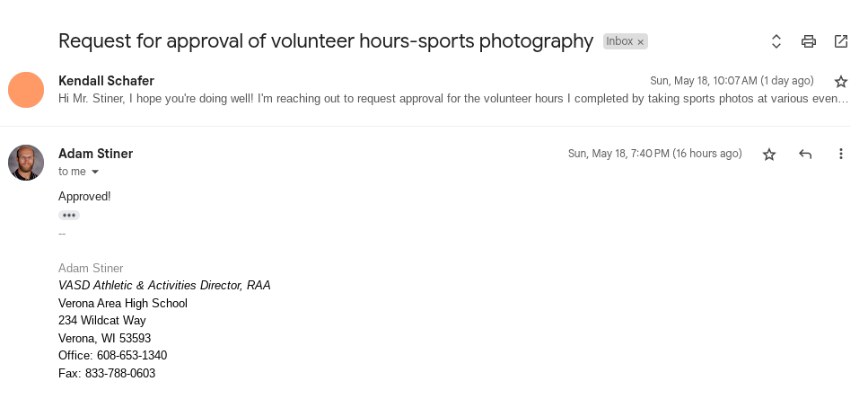Click the email subject line heading
Image resolution: width=868 pixels, height=399 pixels.
(326, 41)
